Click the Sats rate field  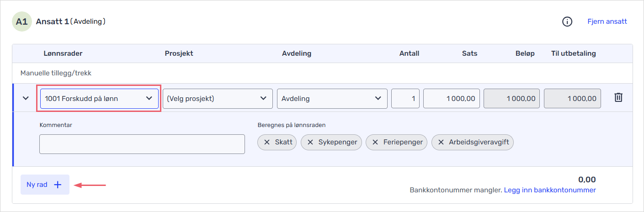pos(451,98)
